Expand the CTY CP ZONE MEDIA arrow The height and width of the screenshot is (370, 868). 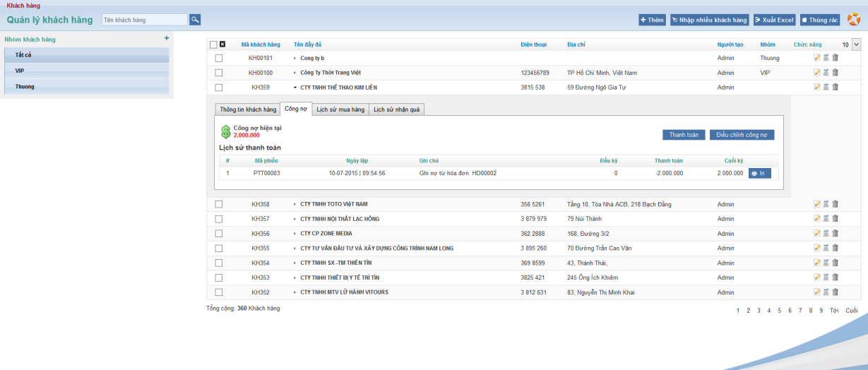pyautogui.click(x=295, y=233)
